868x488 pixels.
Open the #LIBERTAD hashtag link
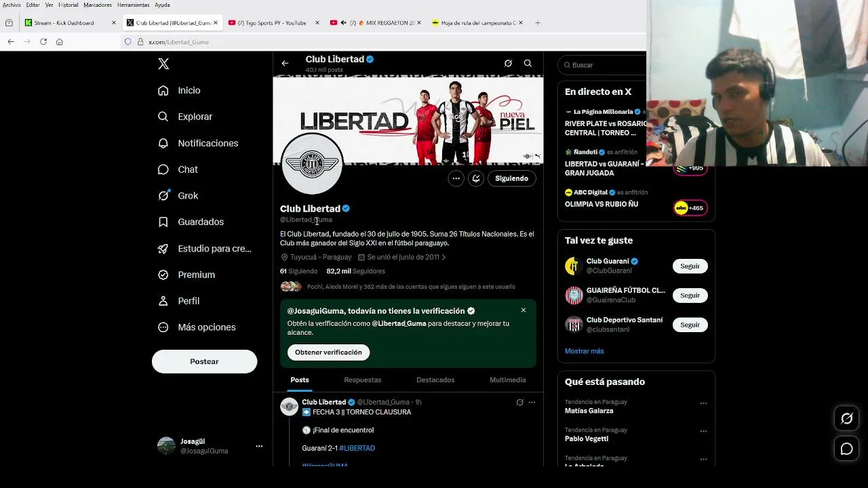coord(357,448)
